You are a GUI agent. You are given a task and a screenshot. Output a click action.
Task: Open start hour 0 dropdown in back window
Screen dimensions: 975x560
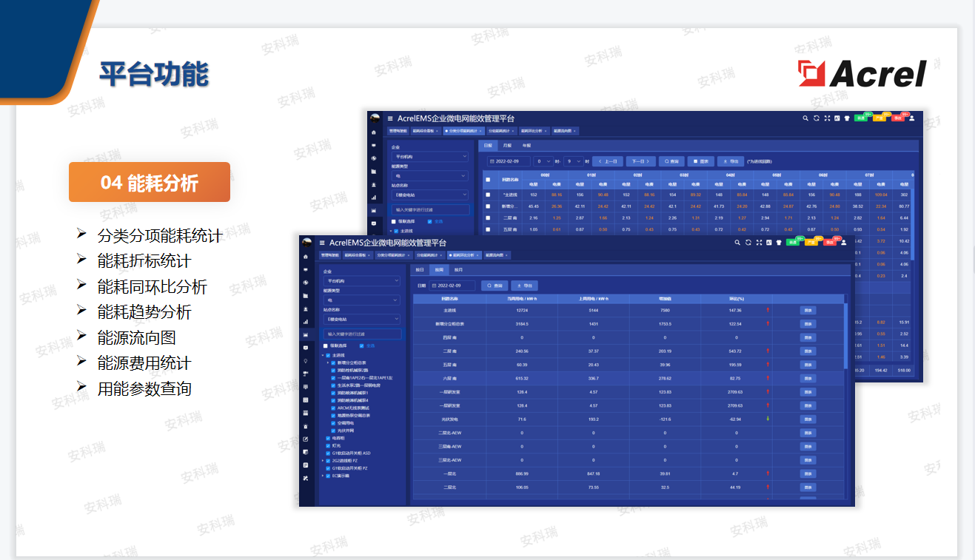tap(543, 161)
